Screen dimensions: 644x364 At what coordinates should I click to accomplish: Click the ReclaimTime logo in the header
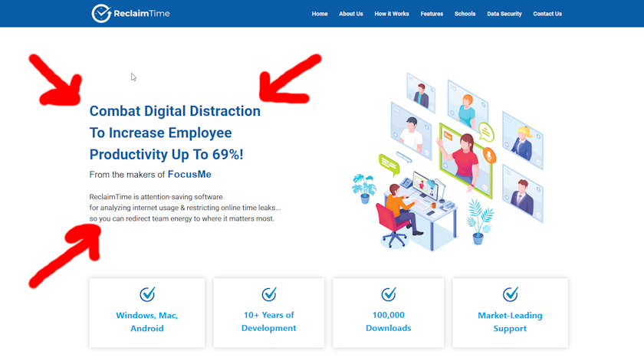(130, 14)
